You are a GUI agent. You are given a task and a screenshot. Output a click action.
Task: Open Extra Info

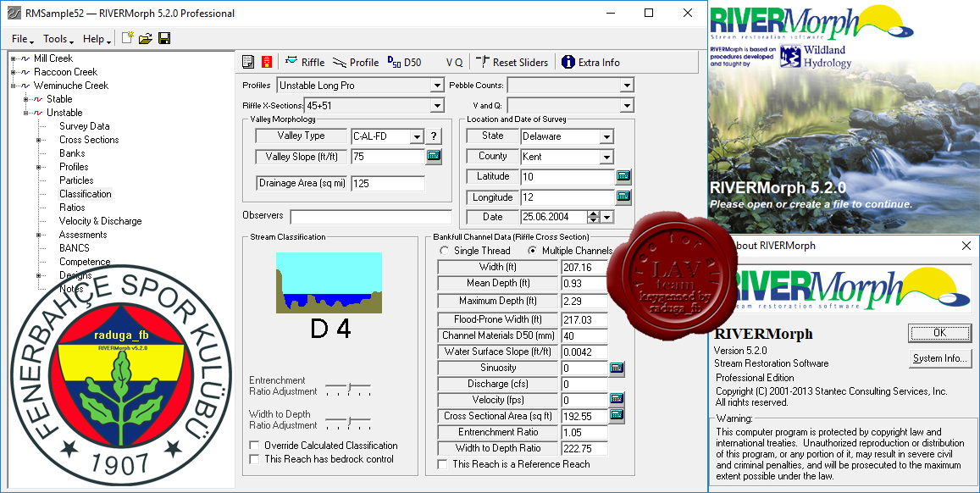coord(590,62)
